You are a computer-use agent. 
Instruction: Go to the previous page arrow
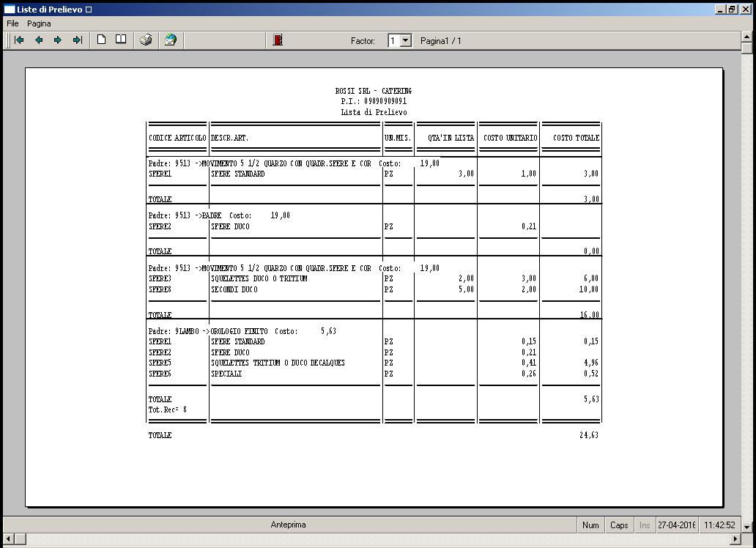pyautogui.click(x=39, y=40)
